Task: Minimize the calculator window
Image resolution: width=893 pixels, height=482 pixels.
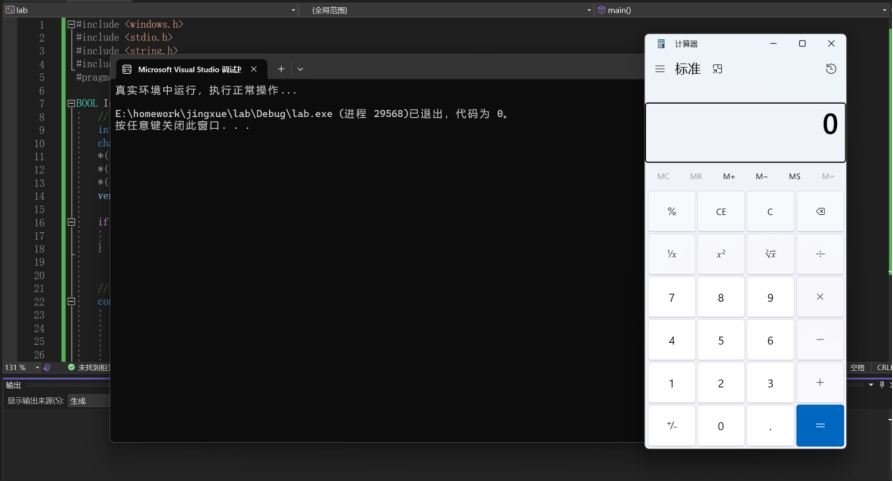Action: [773, 43]
